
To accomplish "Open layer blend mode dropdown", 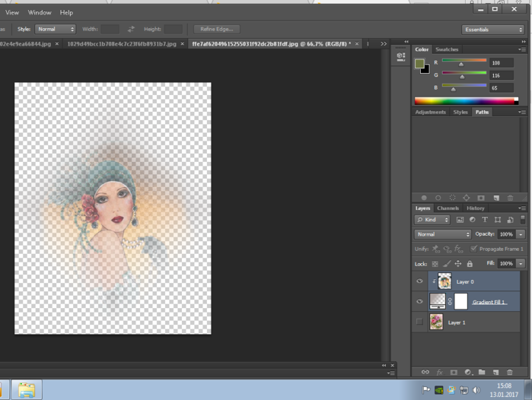I will click(442, 234).
